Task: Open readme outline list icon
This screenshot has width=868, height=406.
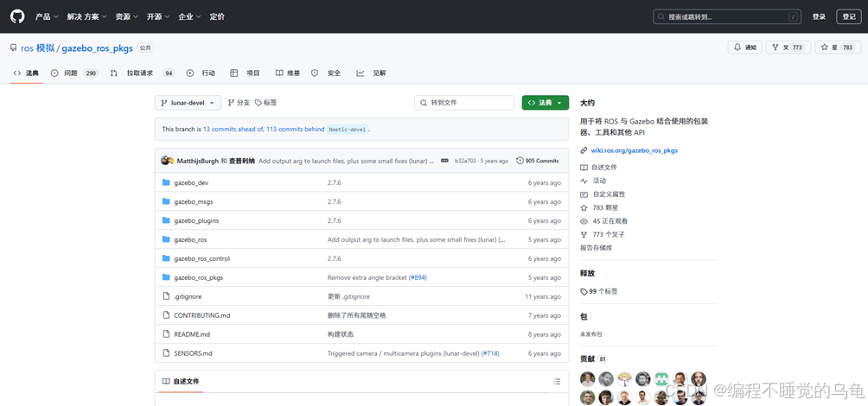Action: click(x=557, y=382)
